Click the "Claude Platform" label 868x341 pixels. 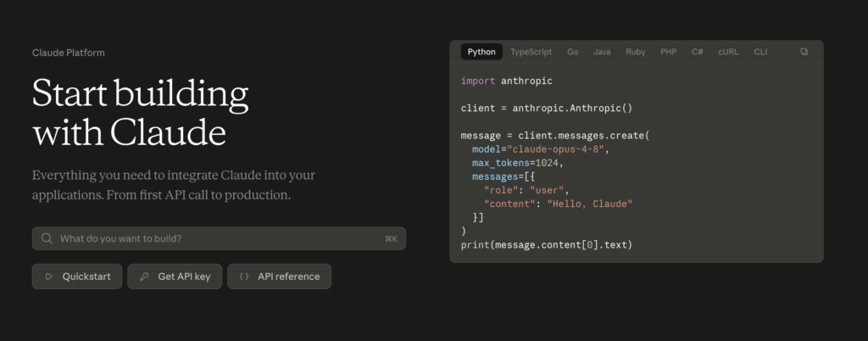pos(68,53)
